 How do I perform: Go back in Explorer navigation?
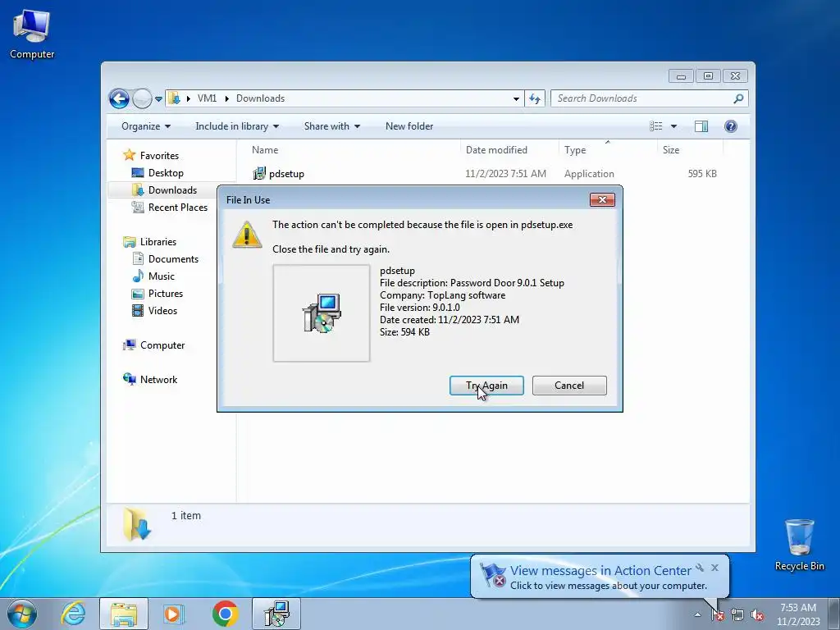(x=119, y=98)
